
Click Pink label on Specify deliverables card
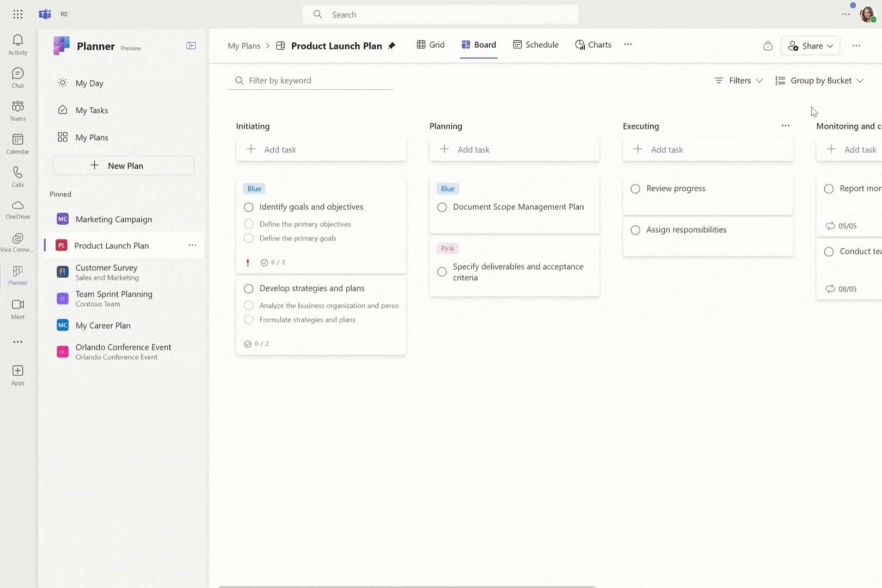(x=448, y=249)
